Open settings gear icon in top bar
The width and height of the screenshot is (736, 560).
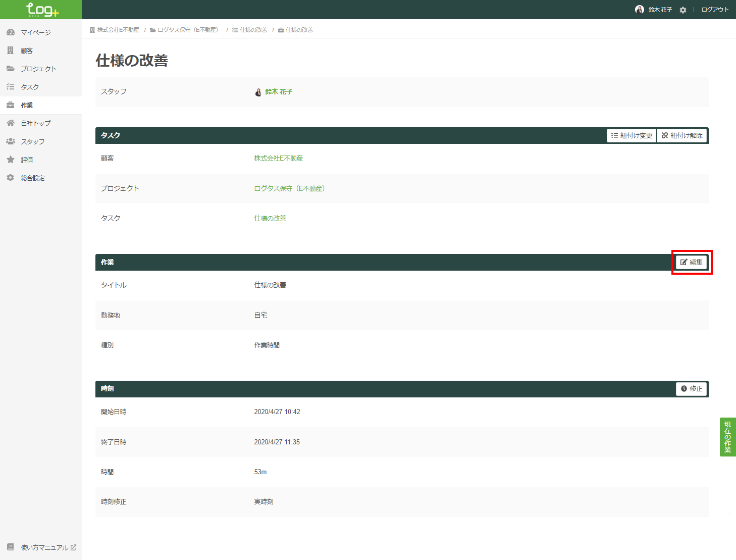pyautogui.click(x=682, y=10)
